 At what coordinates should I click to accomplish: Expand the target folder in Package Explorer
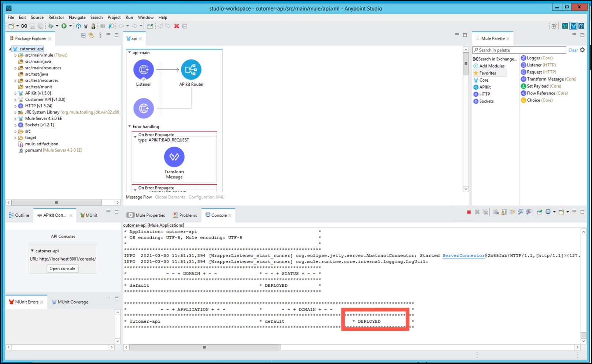pyautogui.click(x=15, y=138)
